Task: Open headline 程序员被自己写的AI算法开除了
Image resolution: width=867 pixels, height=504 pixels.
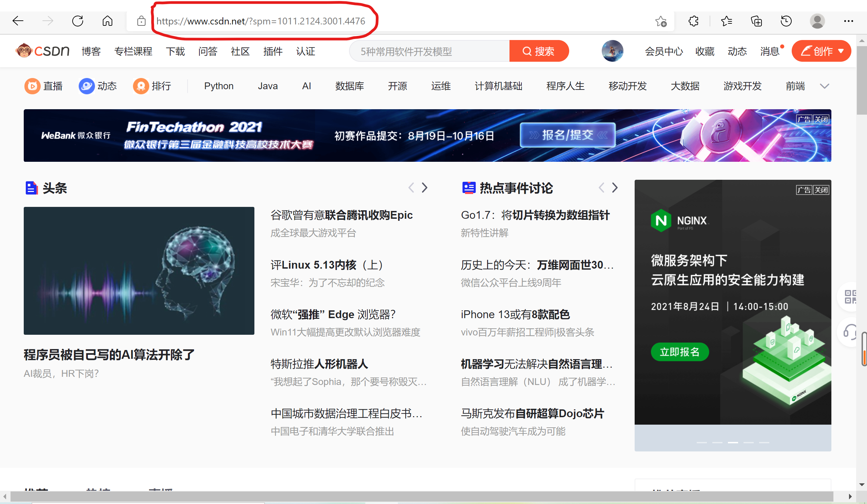Action: 109,355
